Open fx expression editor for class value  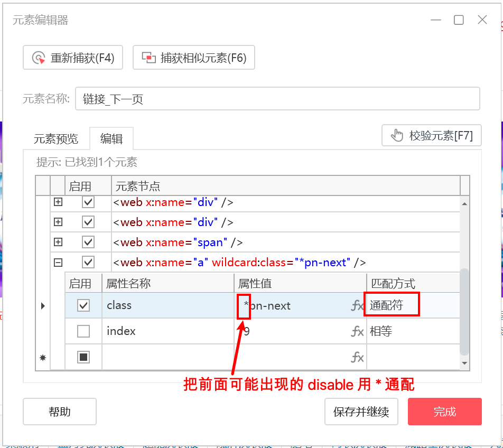(357, 305)
